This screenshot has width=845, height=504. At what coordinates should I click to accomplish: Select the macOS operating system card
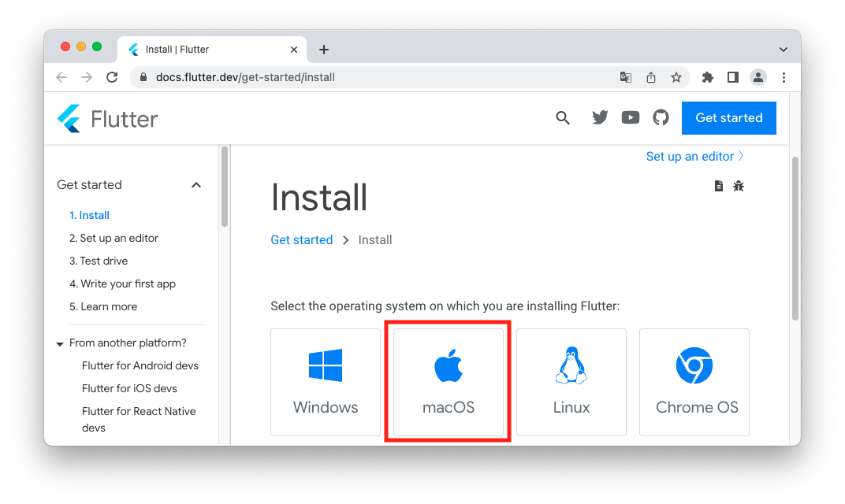tap(449, 382)
